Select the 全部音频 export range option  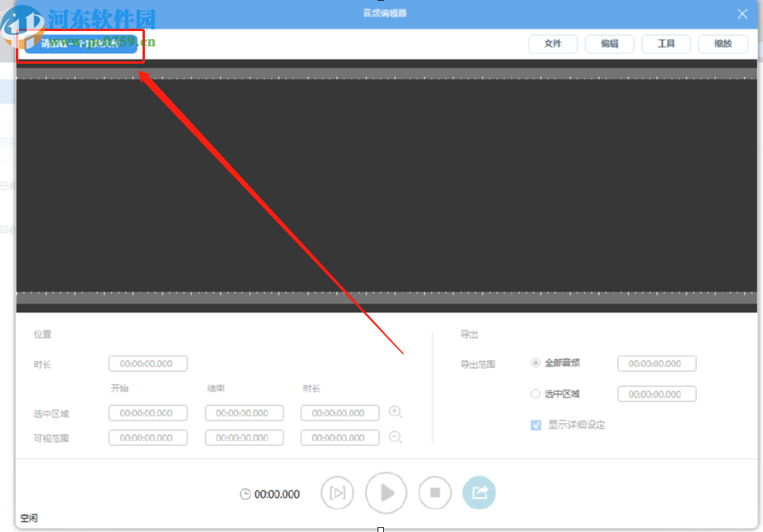click(535, 362)
